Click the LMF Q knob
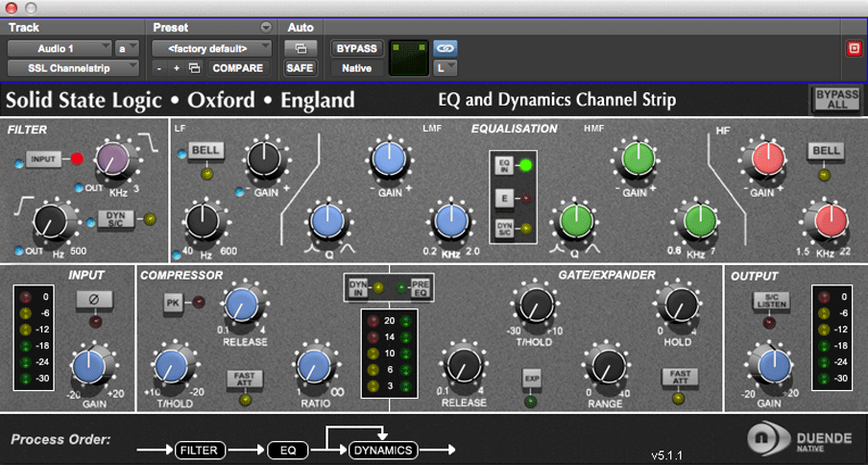Image resolution: width=868 pixels, height=465 pixels. point(327,220)
